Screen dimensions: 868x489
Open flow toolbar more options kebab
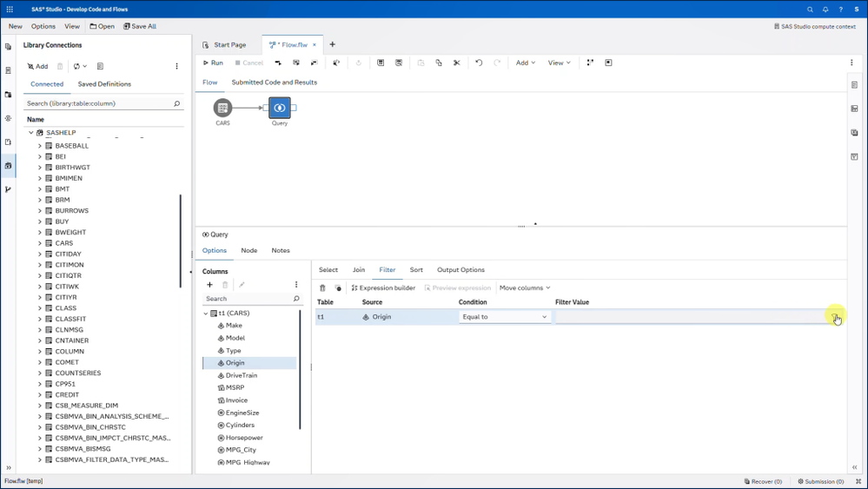851,63
